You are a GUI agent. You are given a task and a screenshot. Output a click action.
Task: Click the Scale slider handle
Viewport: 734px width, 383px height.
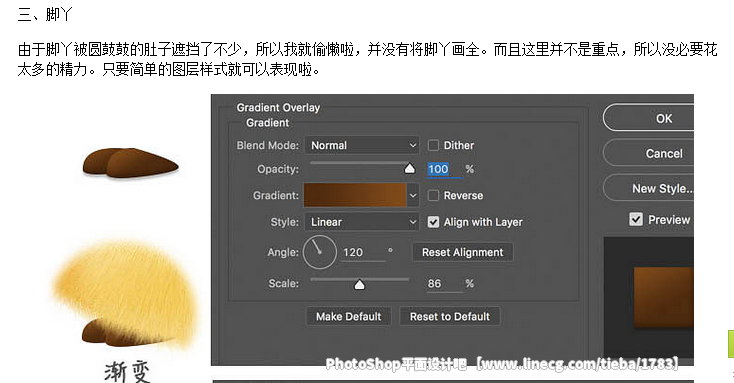coord(359,284)
